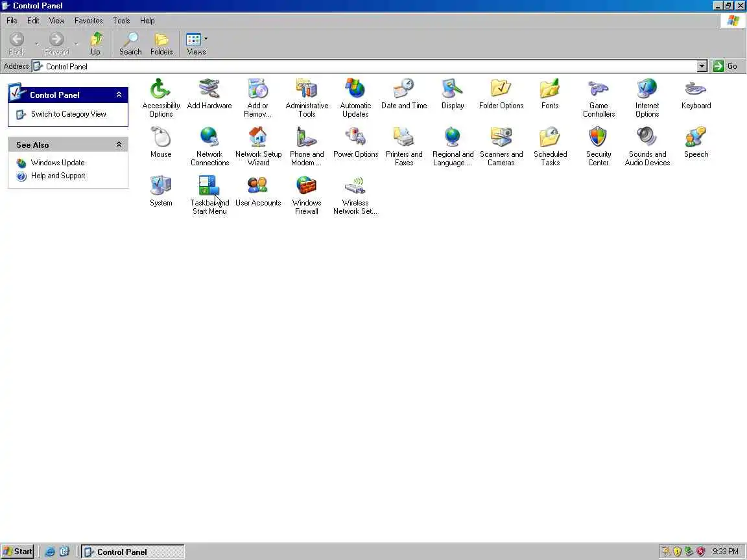
Task: Open the address bar dropdown arrow
Action: click(x=702, y=66)
